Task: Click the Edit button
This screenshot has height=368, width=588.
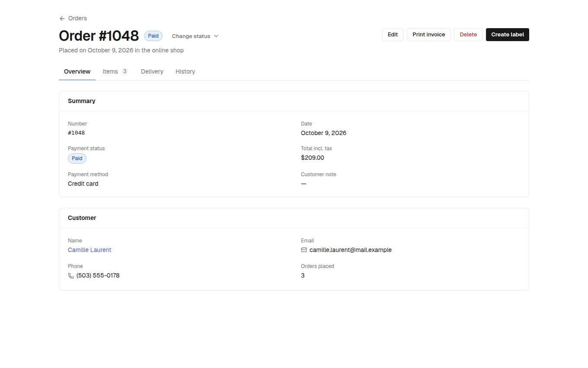Action: pyautogui.click(x=393, y=35)
